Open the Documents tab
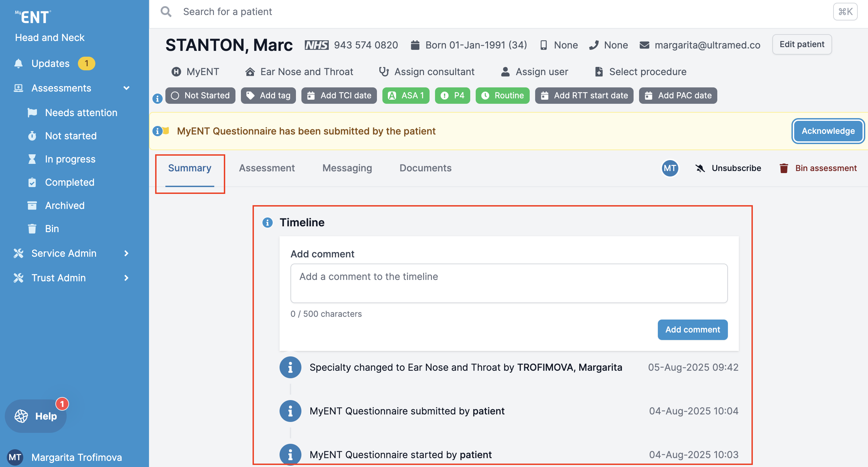Image resolution: width=868 pixels, height=467 pixels. pyautogui.click(x=425, y=168)
